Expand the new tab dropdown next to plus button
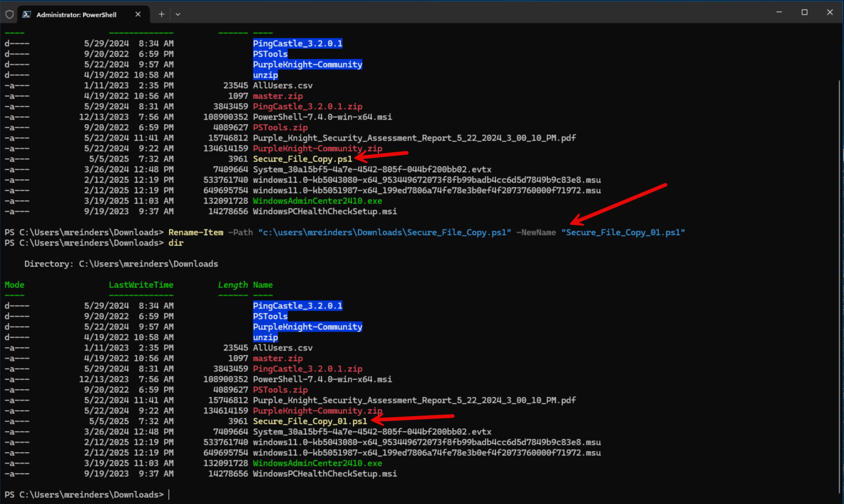The width and height of the screenshot is (844, 504). 178,14
